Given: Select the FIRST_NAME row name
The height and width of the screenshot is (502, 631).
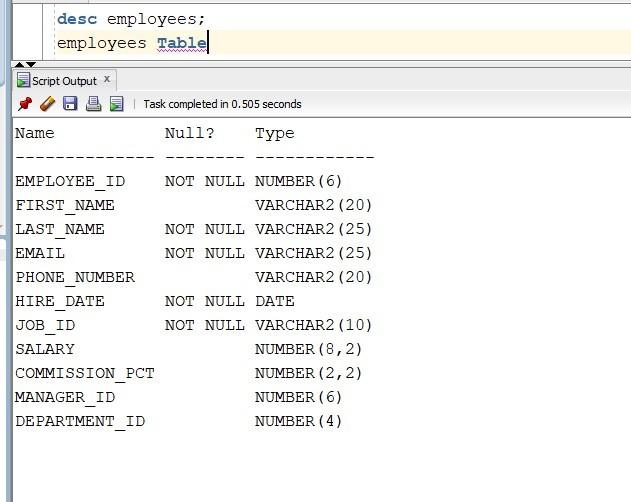Looking at the screenshot, I should pos(65,205).
